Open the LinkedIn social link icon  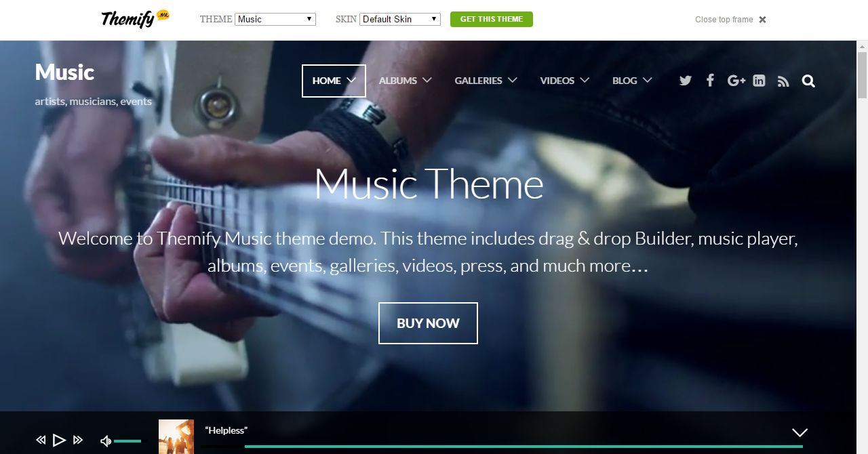(759, 81)
